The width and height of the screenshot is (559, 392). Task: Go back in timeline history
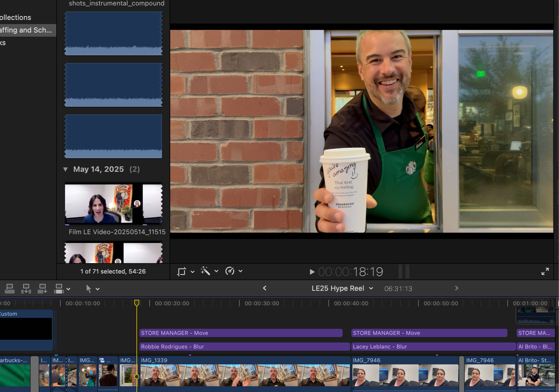click(x=265, y=288)
